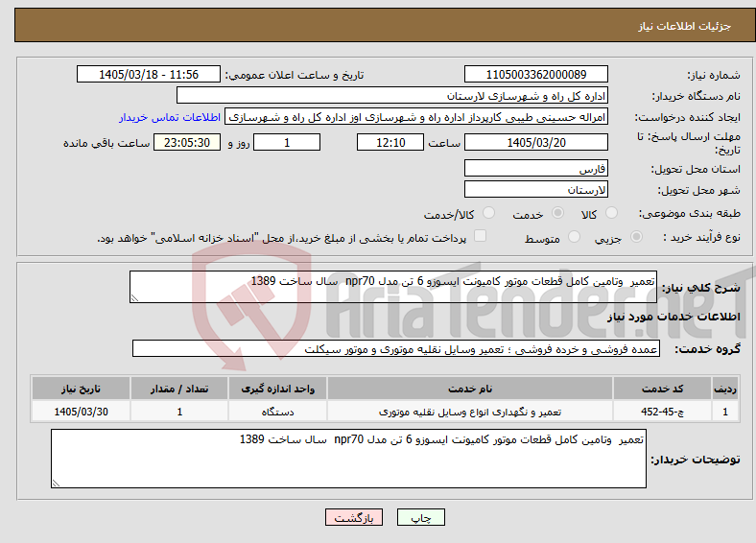Click the delivery province field فارس
Viewport: 756px width, 543px height.
[x=535, y=168]
